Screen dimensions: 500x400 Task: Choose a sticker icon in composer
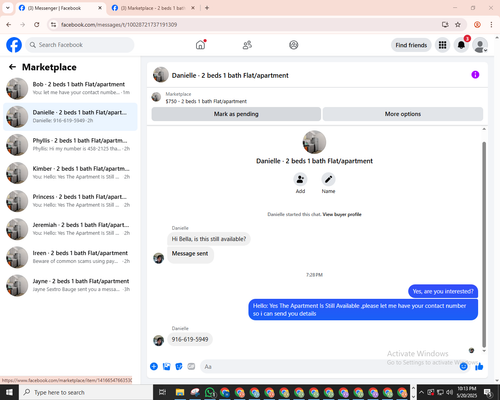click(x=179, y=366)
